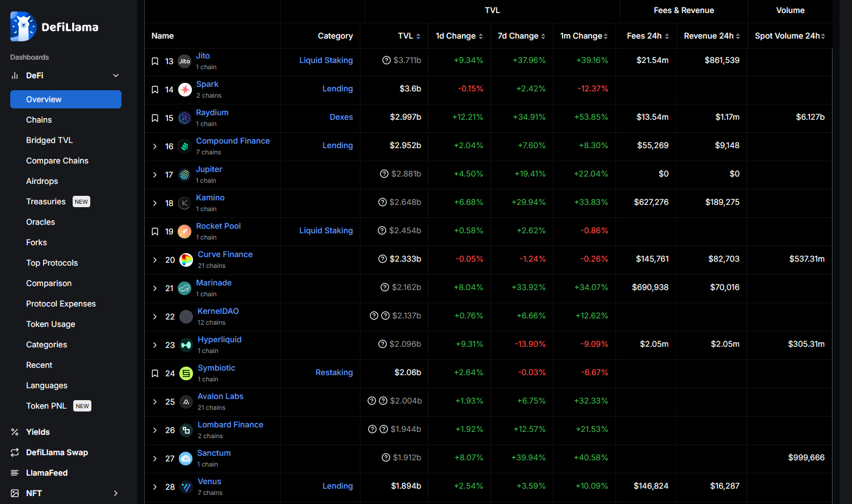Click the Sanctum TVL info icon
The width and height of the screenshot is (852, 504).
[x=386, y=457]
